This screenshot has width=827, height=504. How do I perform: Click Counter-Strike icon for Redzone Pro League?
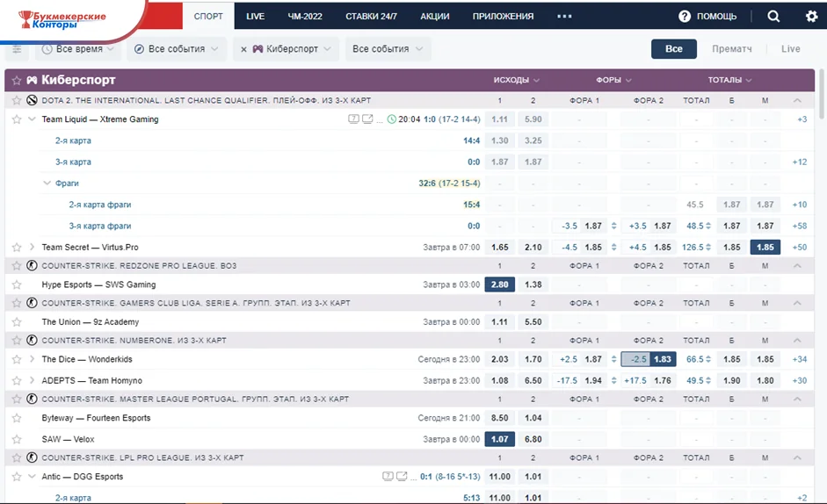pyautogui.click(x=32, y=266)
